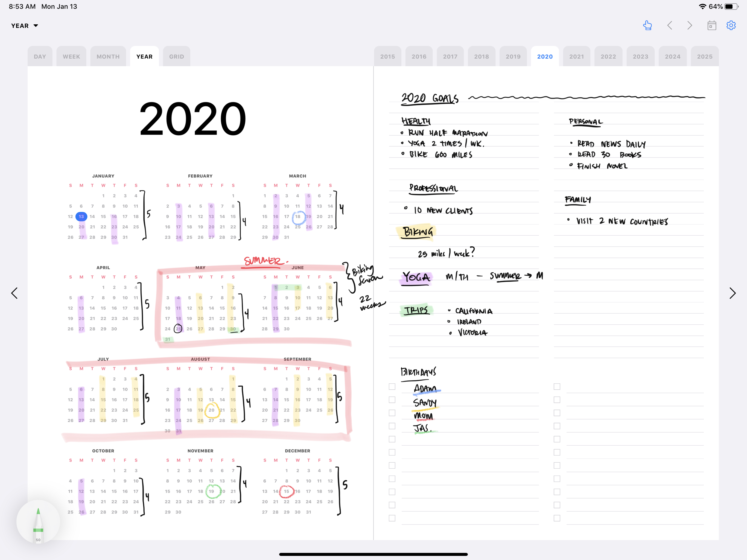747x560 pixels.
Task: Open the calendar jump-to-date icon
Action: coord(711,26)
